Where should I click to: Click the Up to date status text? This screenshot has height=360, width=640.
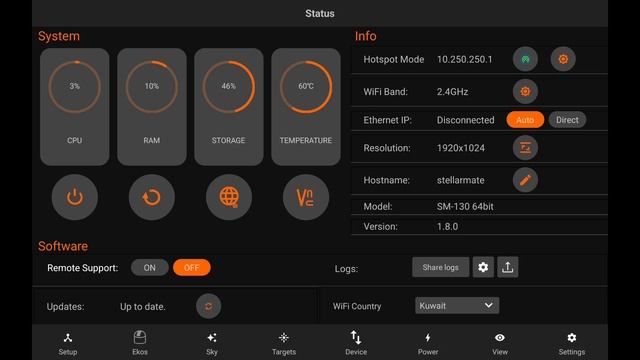point(143,307)
